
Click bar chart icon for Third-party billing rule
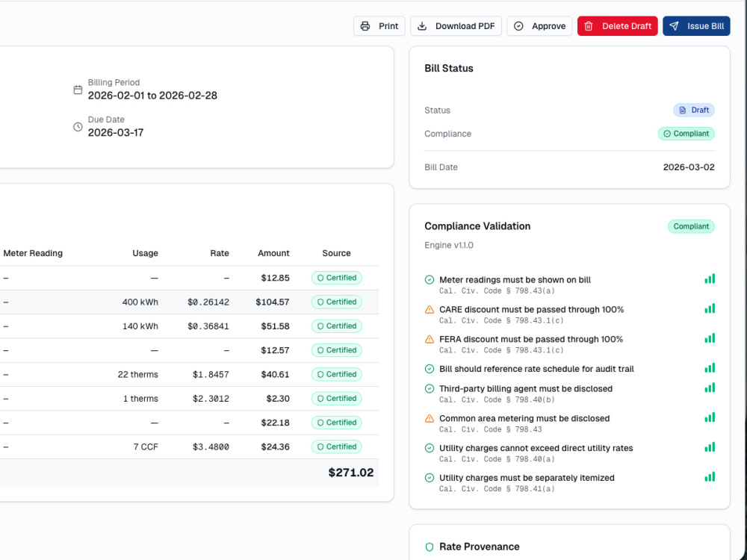[710, 388]
